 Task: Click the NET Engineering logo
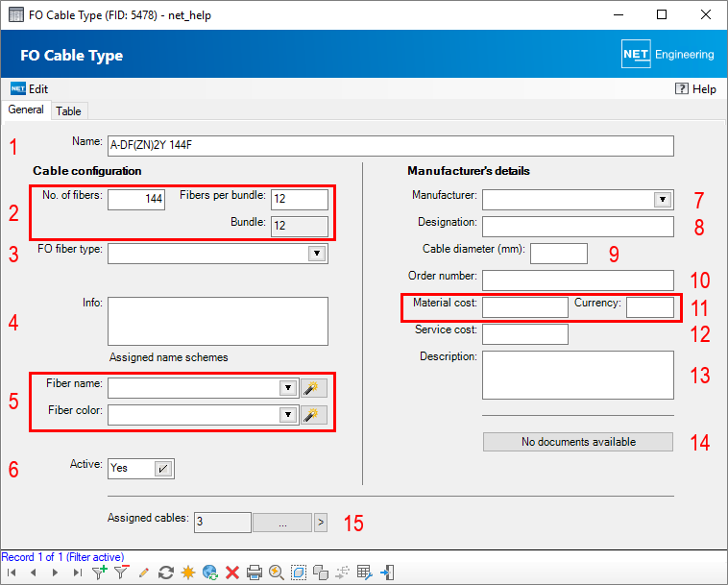click(667, 55)
